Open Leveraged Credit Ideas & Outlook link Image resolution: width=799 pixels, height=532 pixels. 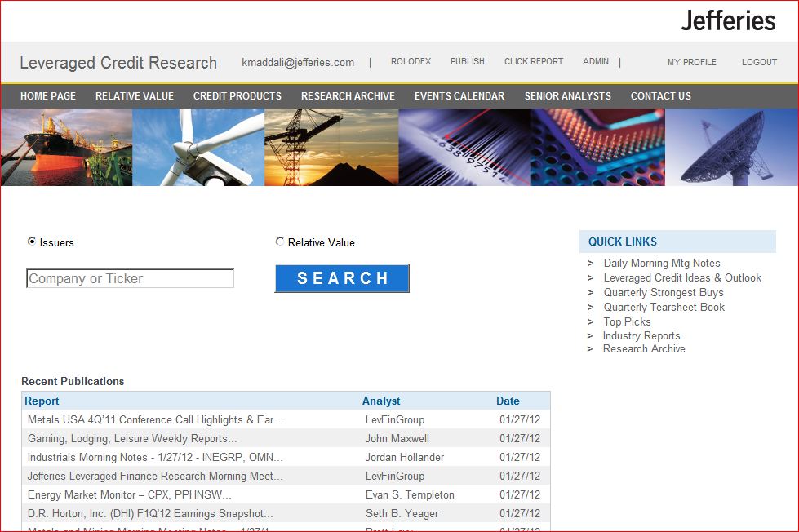tap(682, 277)
